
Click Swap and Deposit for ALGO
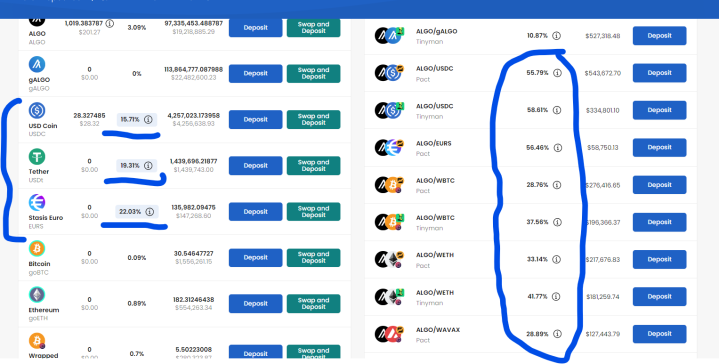[x=314, y=28]
